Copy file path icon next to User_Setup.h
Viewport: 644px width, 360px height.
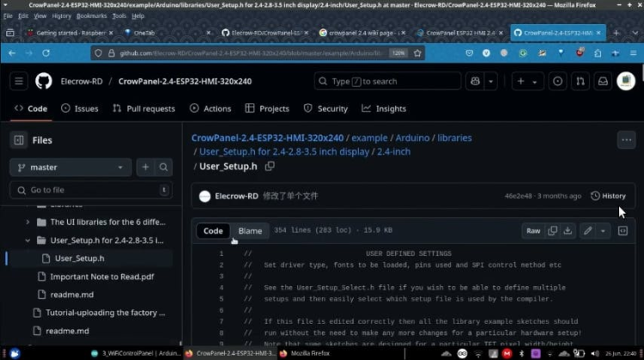tap(269, 166)
